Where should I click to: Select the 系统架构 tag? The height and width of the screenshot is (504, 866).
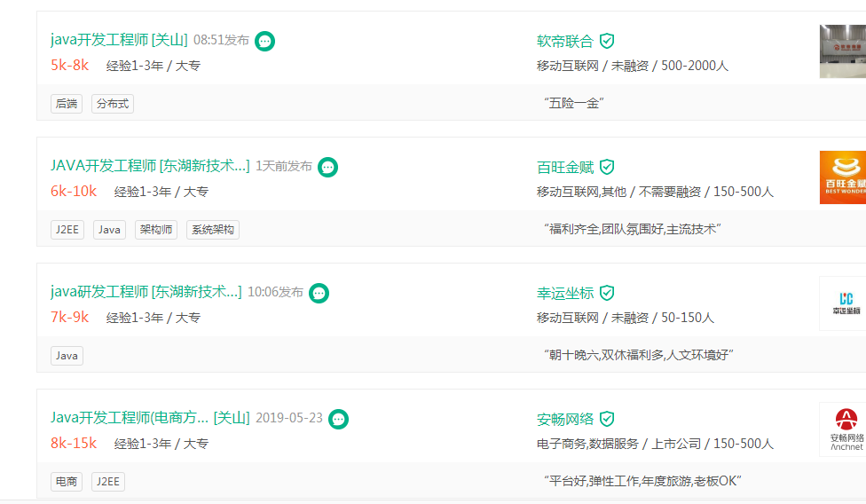213,230
